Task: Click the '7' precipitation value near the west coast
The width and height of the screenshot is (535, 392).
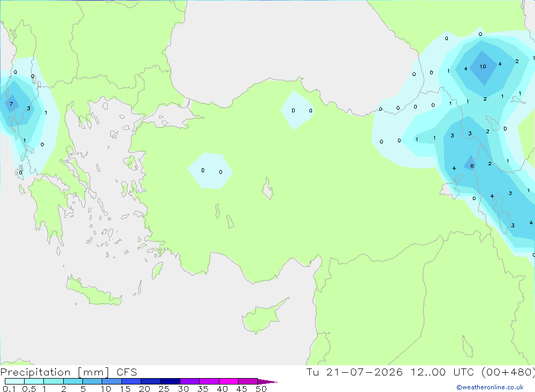Action: click(x=11, y=104)
